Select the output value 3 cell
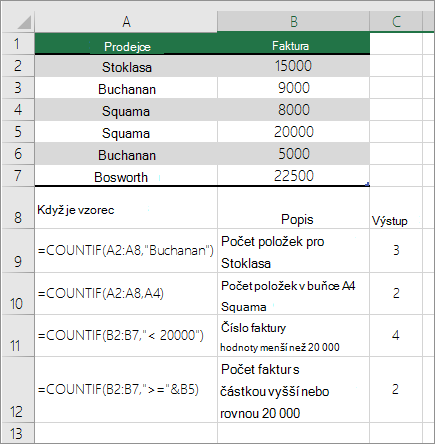435x444 pixels. 396,251
